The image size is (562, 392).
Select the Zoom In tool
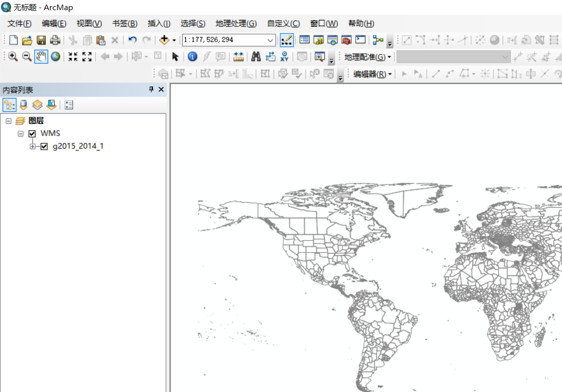click(13, 57)
